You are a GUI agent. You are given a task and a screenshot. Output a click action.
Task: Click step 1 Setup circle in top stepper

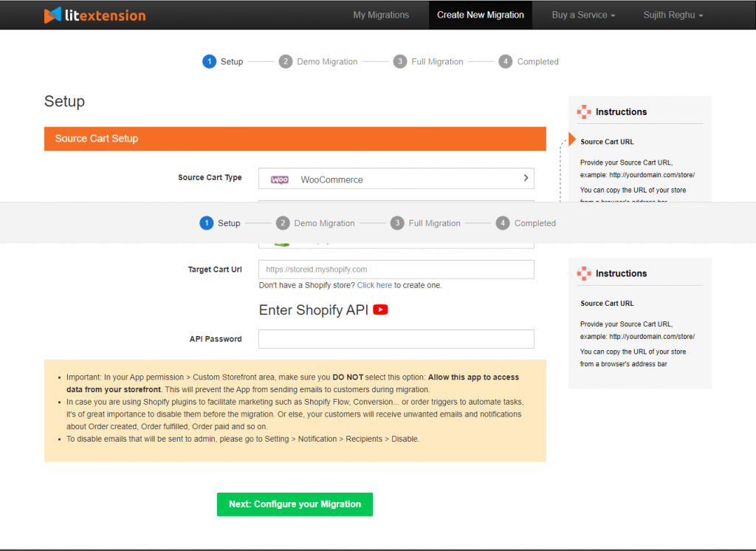(209, 62)
